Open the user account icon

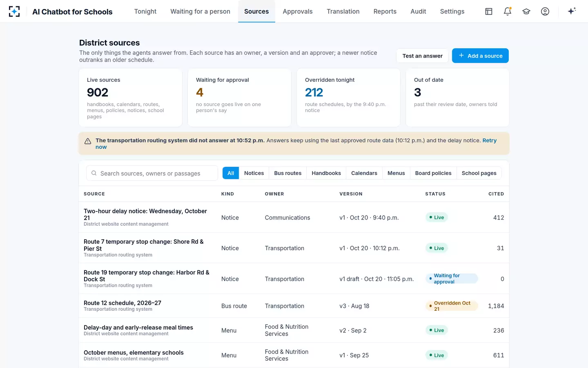(545, 11)
